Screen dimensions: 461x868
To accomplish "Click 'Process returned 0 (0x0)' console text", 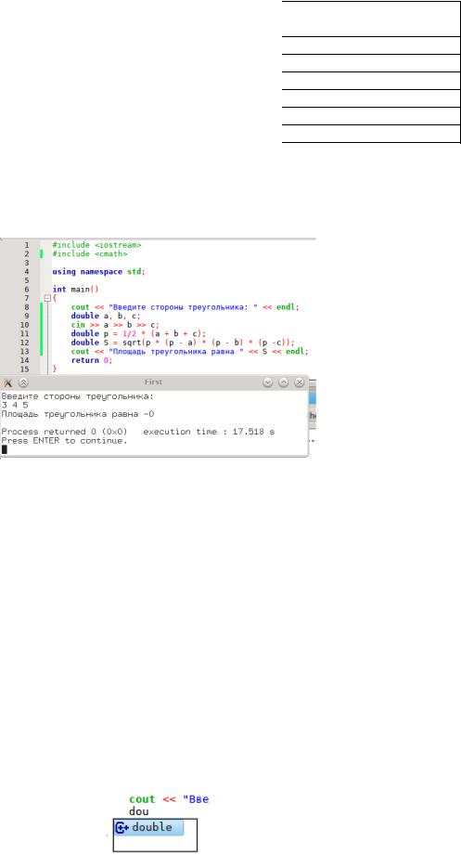I will coord(64,432).
